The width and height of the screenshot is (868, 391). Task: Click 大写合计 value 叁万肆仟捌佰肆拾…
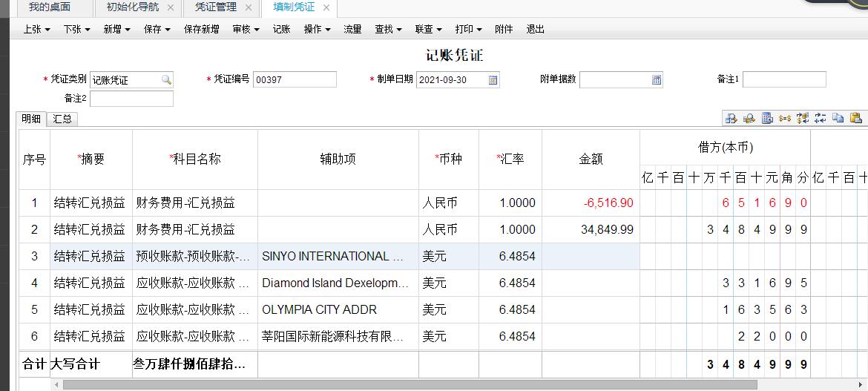(x=195, y=364)
